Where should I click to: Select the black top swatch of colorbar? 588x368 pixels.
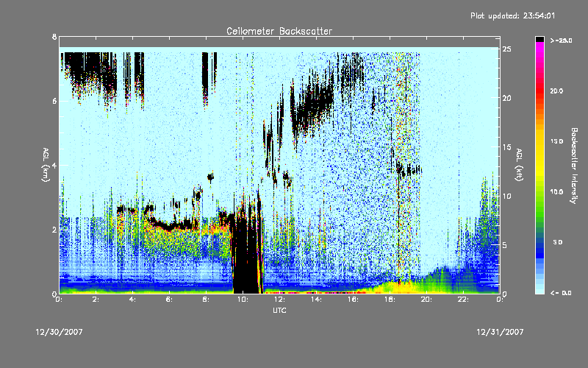point(539,39)
